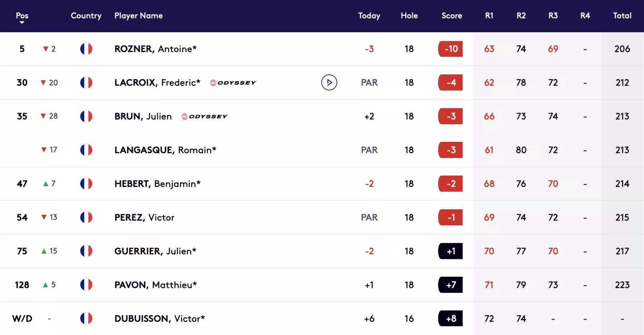The height and width of the screenshot is (335, 644).
Task: Click the French flag icon for Pavon
Action: [x=86, y=284]
